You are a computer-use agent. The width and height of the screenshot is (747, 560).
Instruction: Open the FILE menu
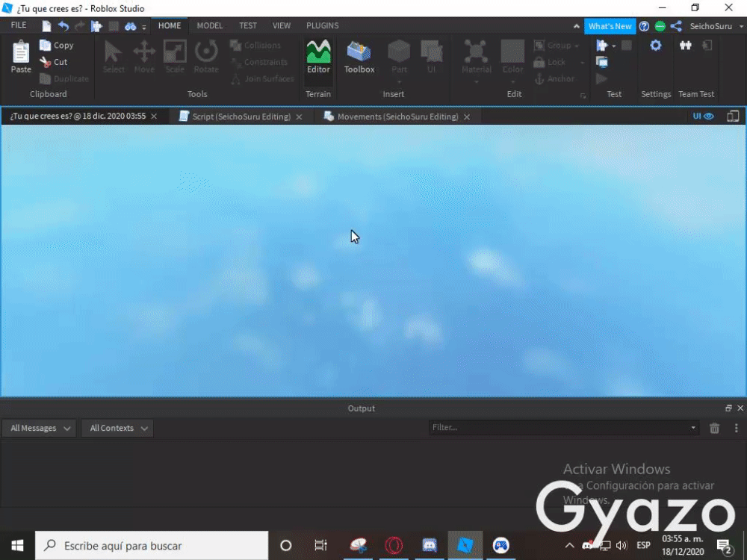[19, 25]
